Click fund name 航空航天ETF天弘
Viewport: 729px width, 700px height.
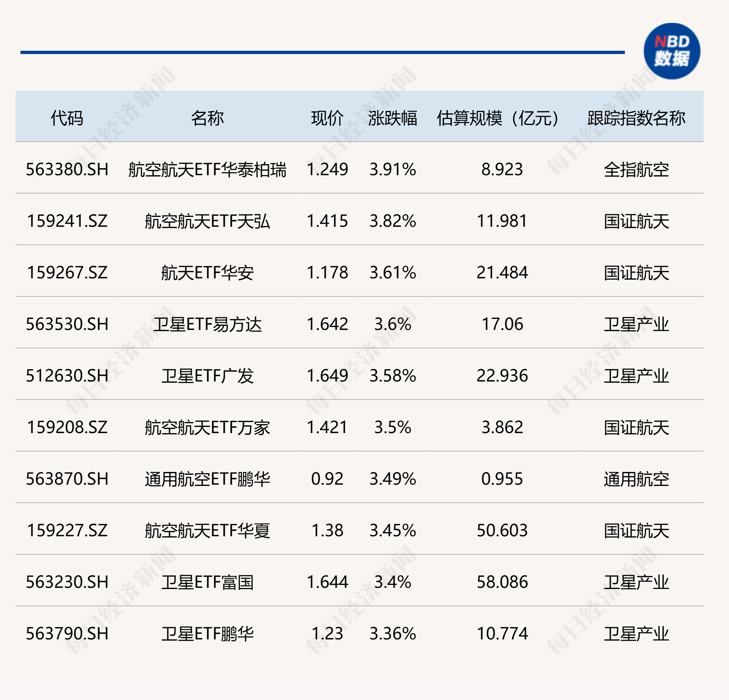coord(207,221)
